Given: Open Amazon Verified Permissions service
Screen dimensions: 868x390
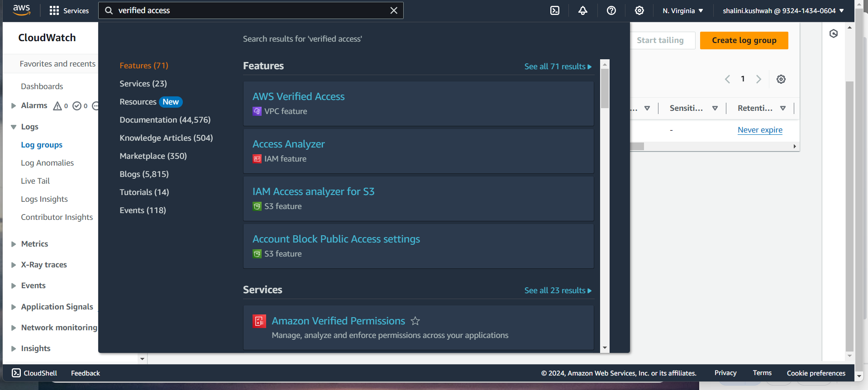Looking at the screenshot, I should 339,321.
